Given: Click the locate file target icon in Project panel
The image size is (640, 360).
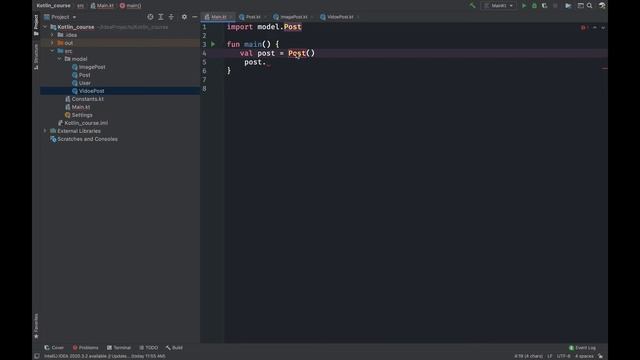Looking at the screenshot, I should (150, 17).
